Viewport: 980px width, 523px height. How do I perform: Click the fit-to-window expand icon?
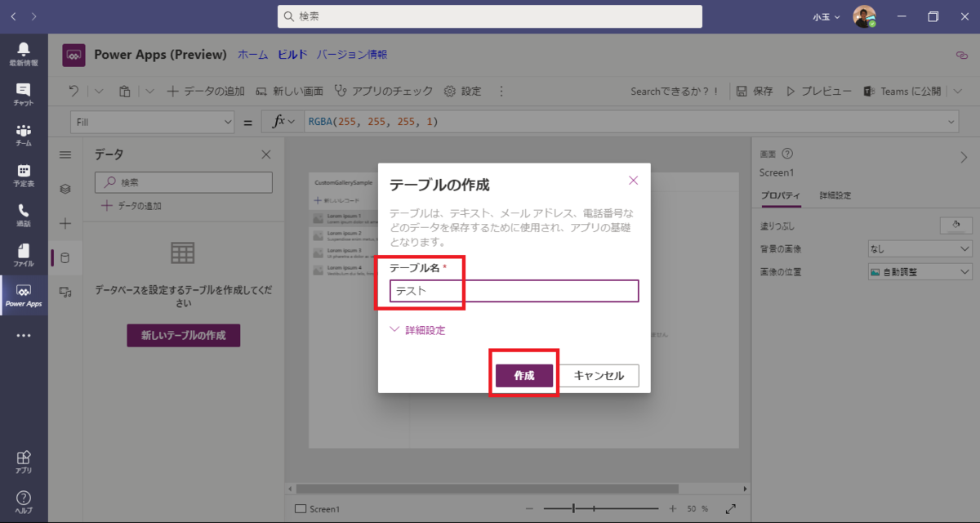pyautogui.click(x=731, y=508)
